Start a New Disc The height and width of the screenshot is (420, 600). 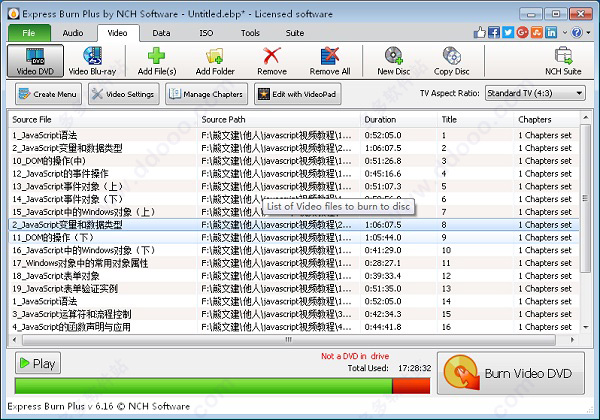tap(393, 61)
